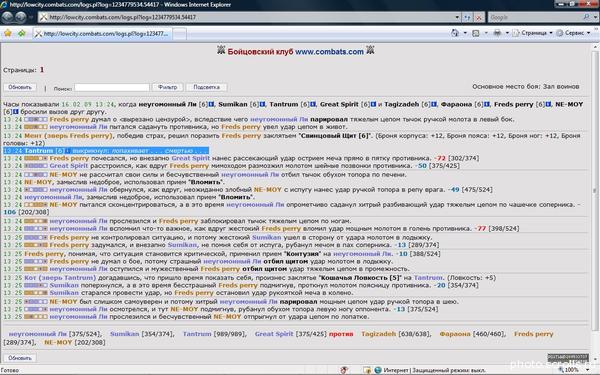The height and width of the screenshot is (375, 600).
Task: Stop loading with the red X icon
Action: (478, 17)
